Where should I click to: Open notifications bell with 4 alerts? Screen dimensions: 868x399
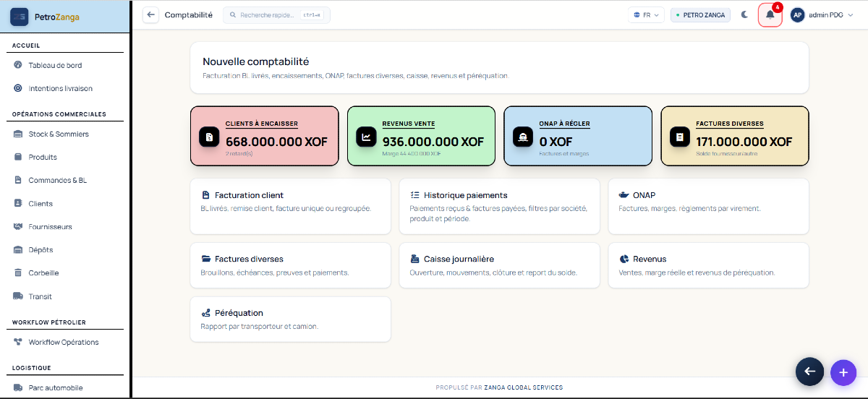[x=770, y=14]
